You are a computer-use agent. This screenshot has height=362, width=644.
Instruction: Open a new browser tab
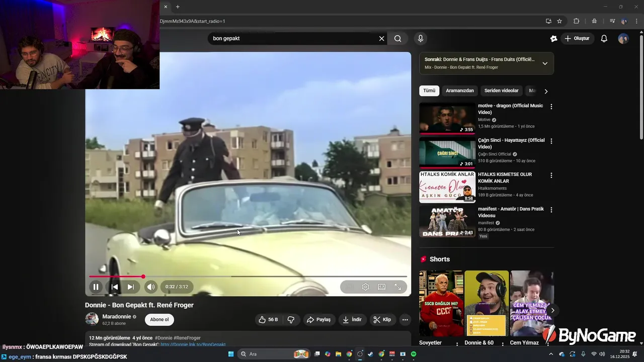pyautogui.click(x=178, y=7)
